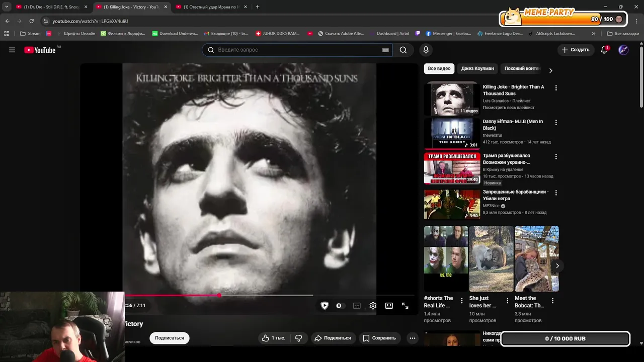Go to YouTube home via logo
Viewport: 644px width, 362px height.
click(x=40, y=50)
